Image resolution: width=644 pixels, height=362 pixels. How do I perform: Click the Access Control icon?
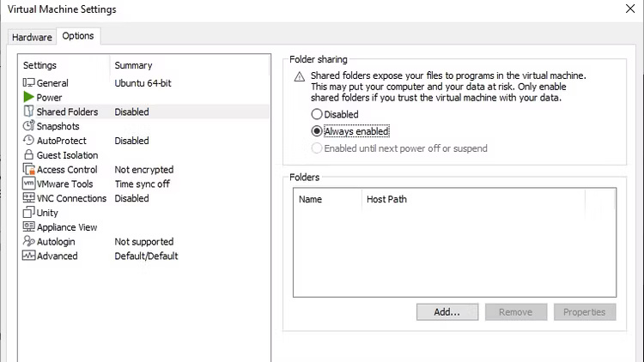[29, 170]
